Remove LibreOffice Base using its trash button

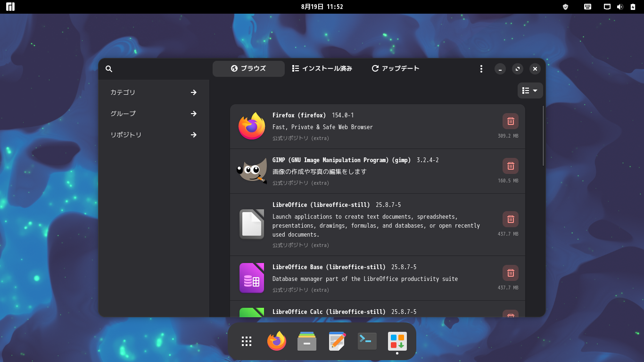(511, 273)
